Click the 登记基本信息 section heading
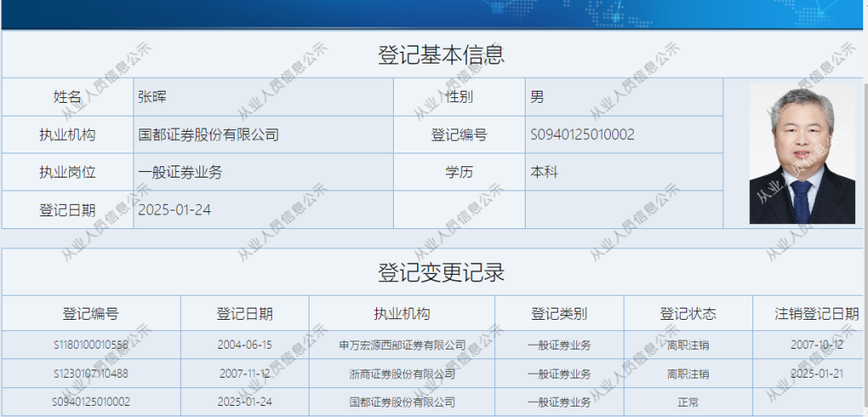868x417 pixels. tap(441, 55)
